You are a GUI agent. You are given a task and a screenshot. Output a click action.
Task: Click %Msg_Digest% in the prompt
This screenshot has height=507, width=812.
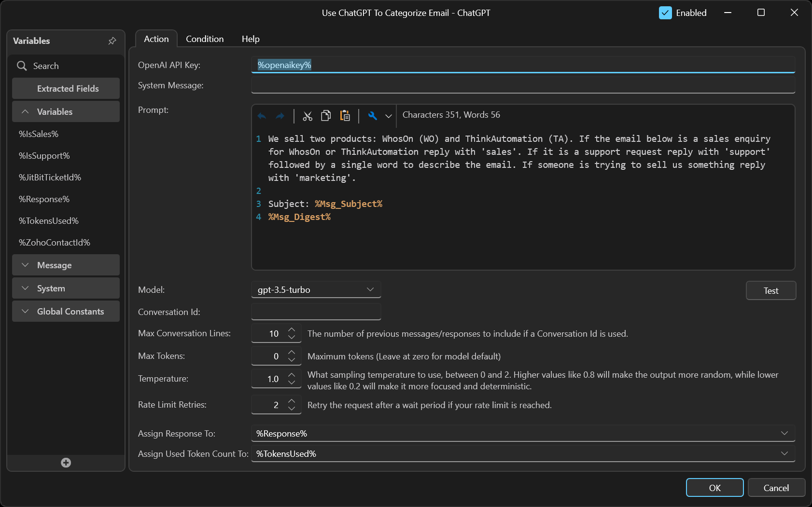point(299,217)
